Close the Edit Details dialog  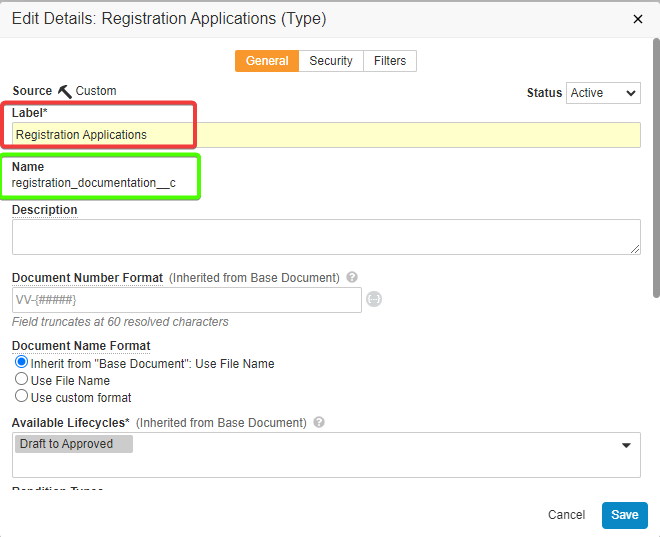(x=638, y=19)
